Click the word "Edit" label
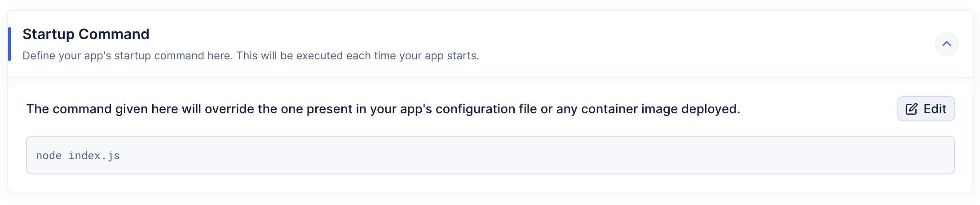 [x=935, y=109]
